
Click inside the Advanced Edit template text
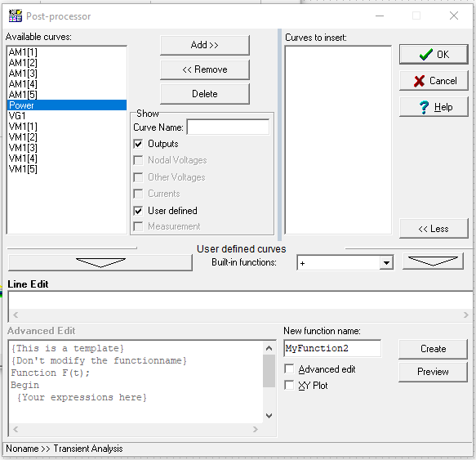136,382
